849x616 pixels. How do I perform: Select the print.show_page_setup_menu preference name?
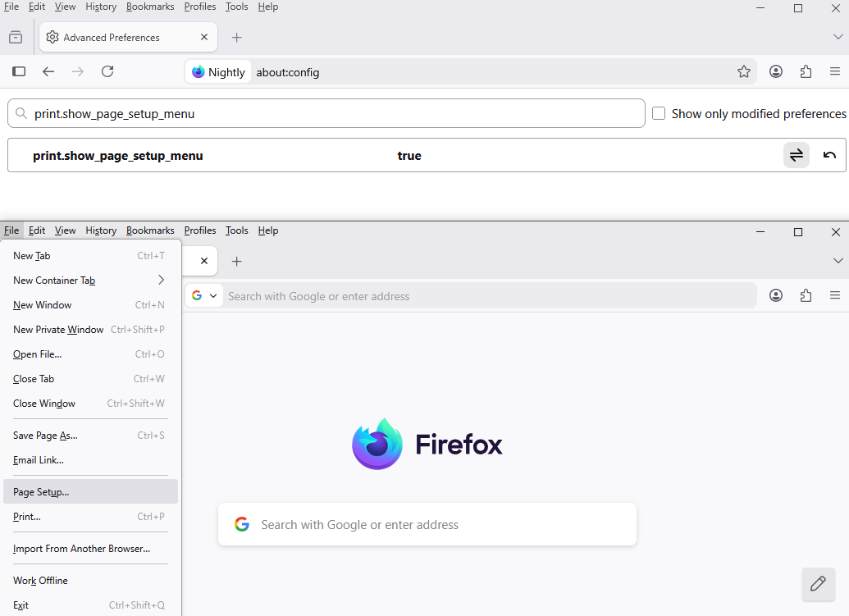pyautogui.click(x=117, y=156)
